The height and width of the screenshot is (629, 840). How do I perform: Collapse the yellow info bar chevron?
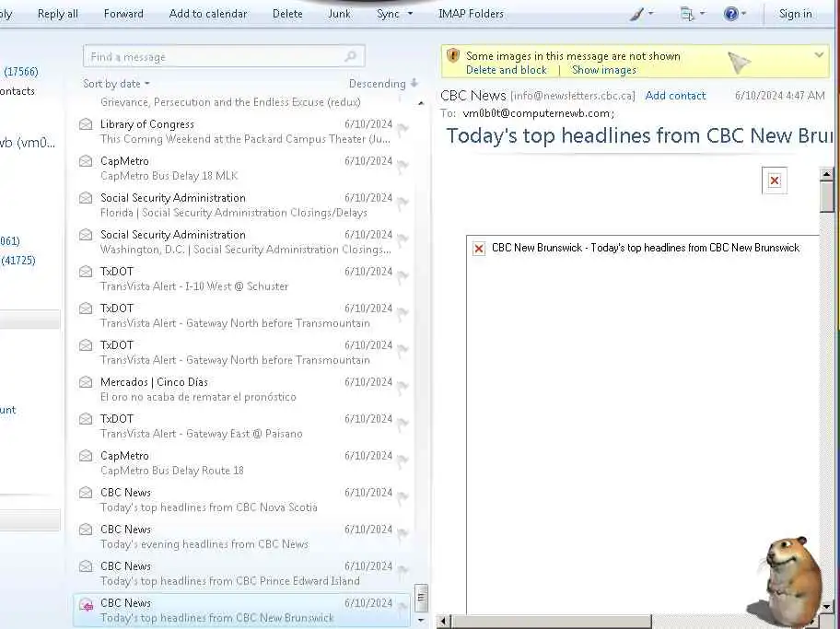(x=819, y=54)
